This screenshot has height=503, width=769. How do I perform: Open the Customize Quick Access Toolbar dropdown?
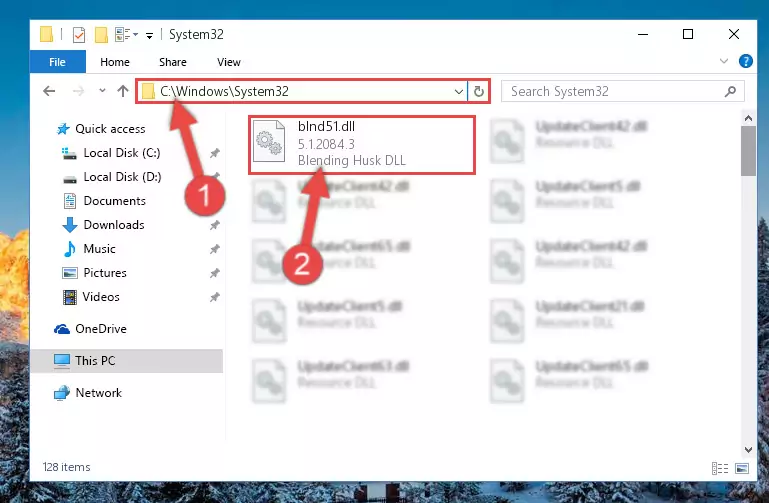coord(149,35)
